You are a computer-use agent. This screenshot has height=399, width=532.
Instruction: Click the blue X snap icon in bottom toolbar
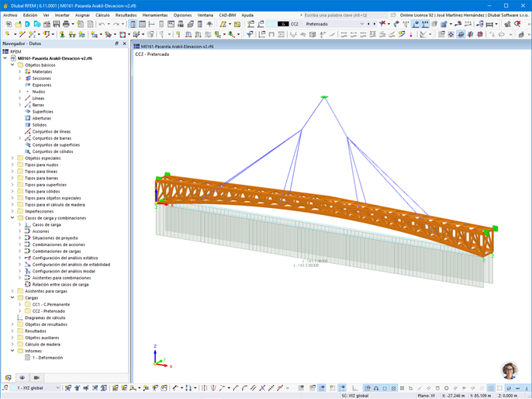pos(262,387)
